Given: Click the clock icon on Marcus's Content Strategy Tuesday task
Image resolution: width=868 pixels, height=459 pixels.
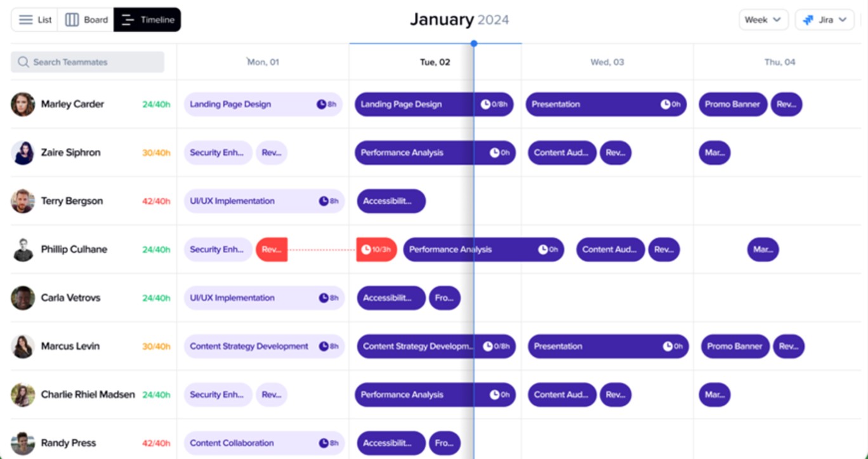Looking at the screenshot, I should 488,347.
